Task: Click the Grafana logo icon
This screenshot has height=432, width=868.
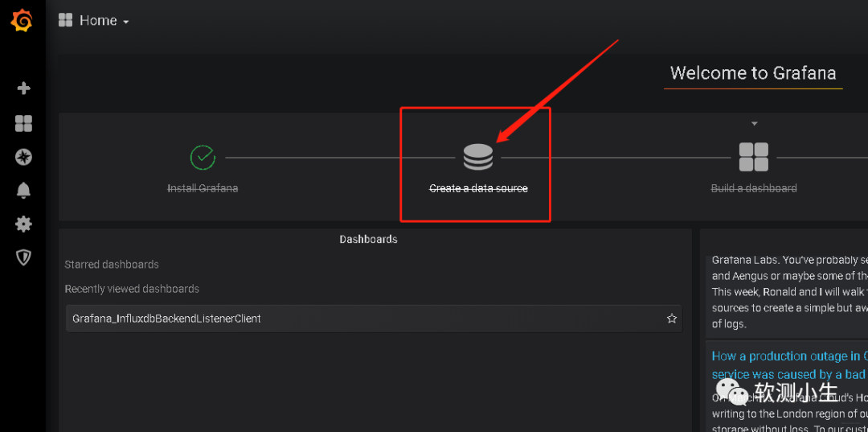Action: [x=23, y=20]
